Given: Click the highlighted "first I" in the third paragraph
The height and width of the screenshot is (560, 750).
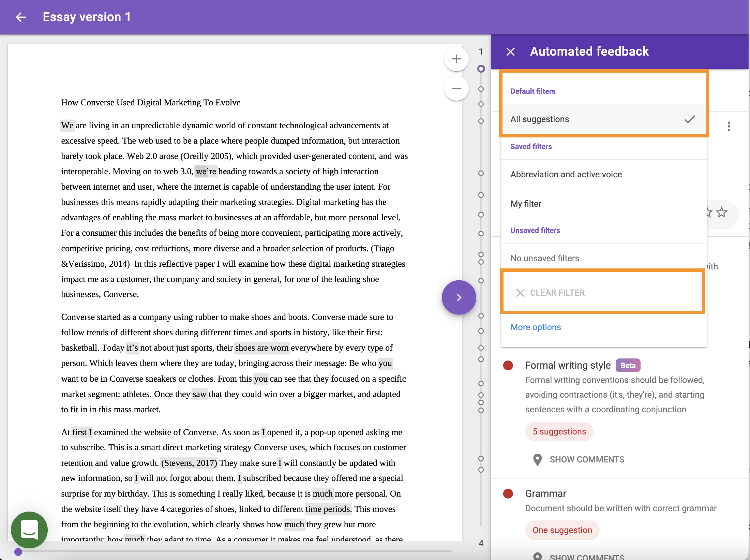Looking at the screenshot, I should tap(82, 432).
